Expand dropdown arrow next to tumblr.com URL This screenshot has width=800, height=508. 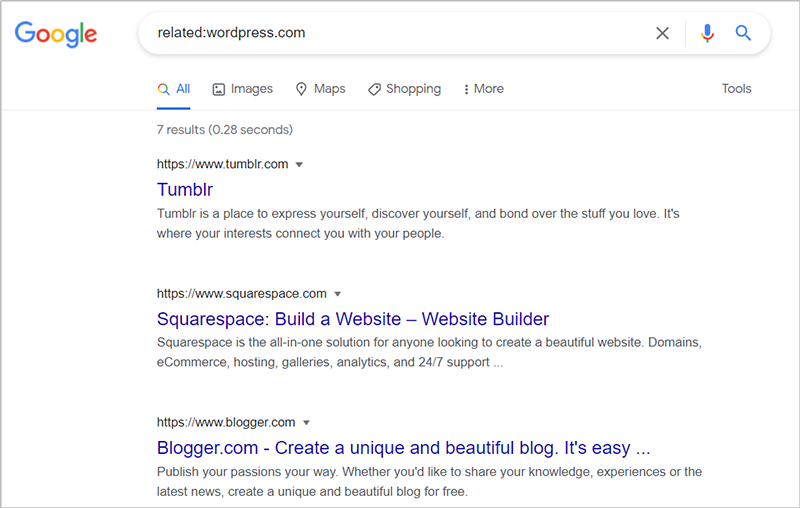pos(299,164)
